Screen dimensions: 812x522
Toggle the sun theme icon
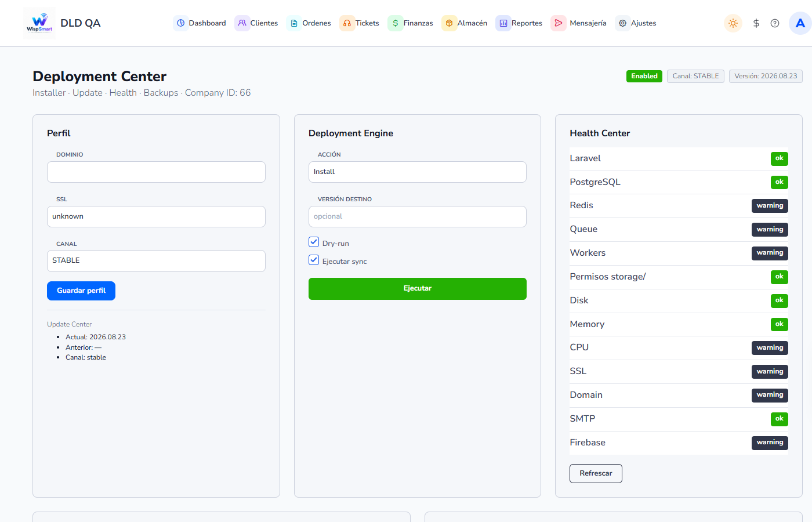(x=733, y=23)
